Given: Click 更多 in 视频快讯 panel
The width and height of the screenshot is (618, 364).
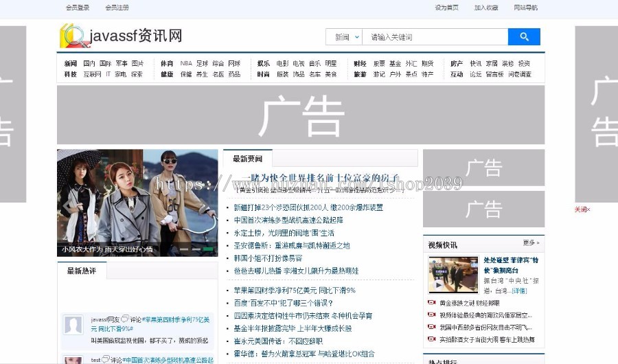Looking at the screenshot, I should (531, 242).
